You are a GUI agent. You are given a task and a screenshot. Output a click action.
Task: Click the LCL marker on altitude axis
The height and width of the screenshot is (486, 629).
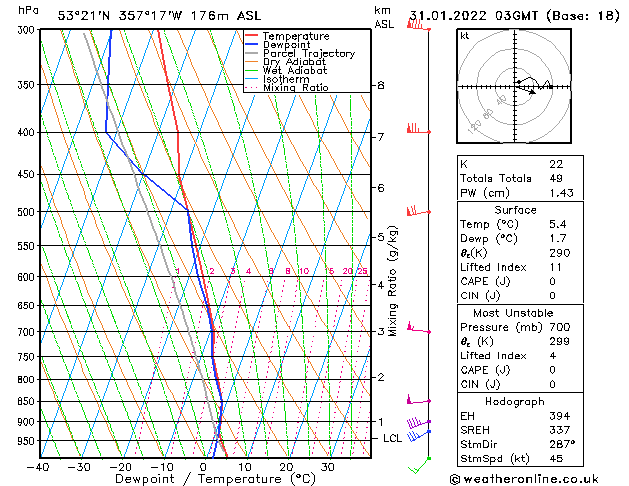pyautogui.click(x=393, y=438)
